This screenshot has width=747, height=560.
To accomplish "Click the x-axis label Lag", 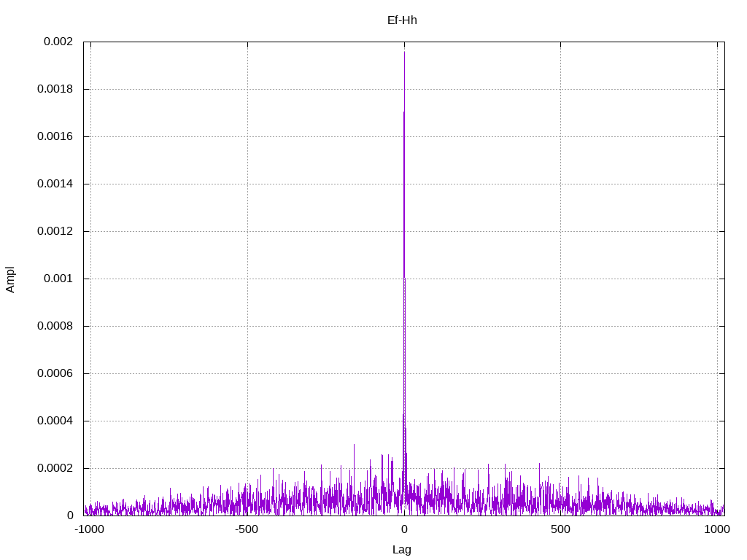I will (402, 550).
